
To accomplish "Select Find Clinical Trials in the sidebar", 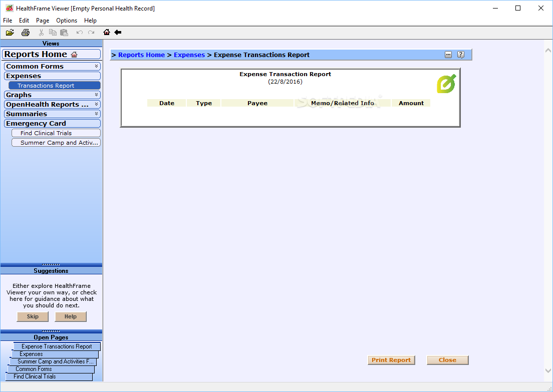I will click(x=56, y=133).
